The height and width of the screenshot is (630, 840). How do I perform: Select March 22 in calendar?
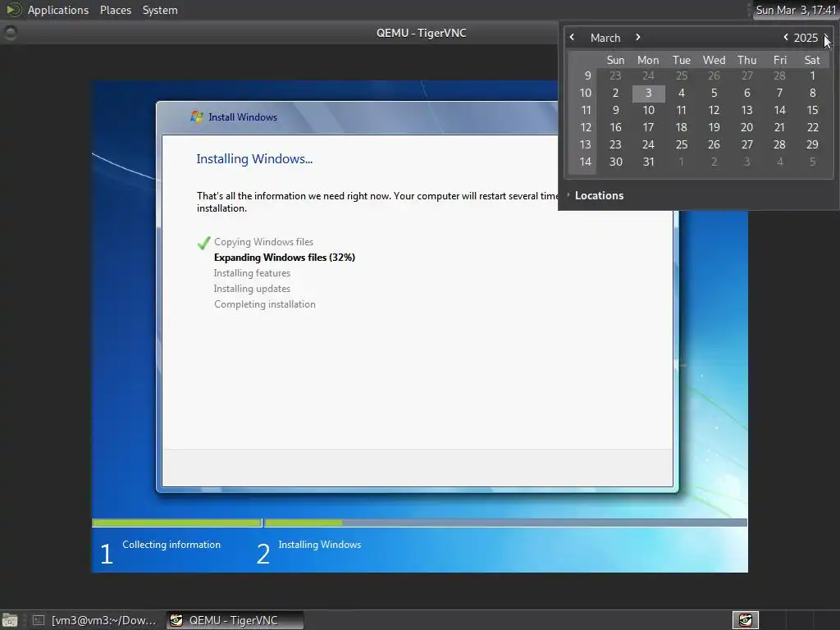click(x=812, y=127)
